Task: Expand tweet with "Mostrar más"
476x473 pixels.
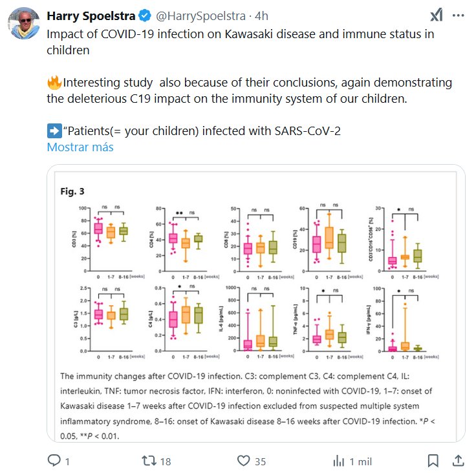Action: tap(80, 147)
